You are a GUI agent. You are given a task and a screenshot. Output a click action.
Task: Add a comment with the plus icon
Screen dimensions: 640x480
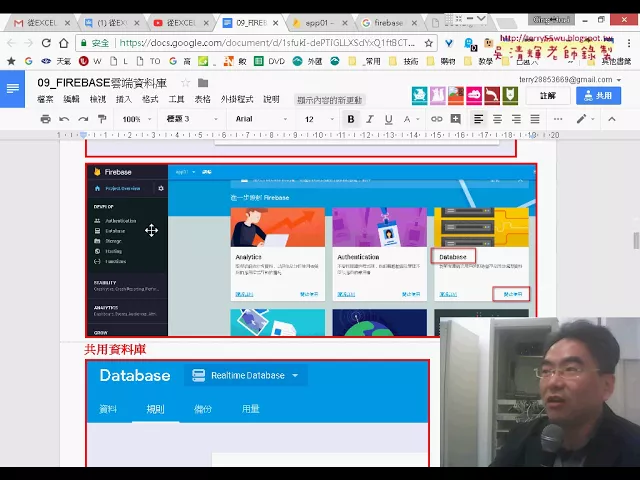(456, 119)
